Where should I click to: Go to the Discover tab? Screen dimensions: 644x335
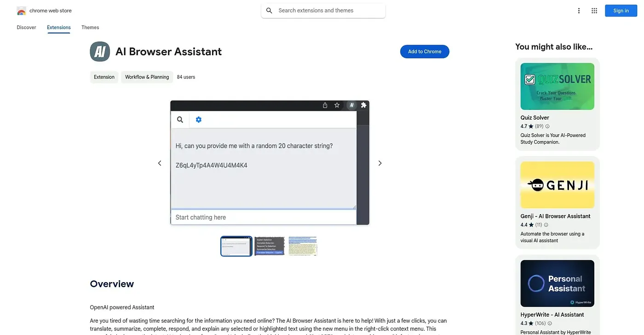(26, 28)
